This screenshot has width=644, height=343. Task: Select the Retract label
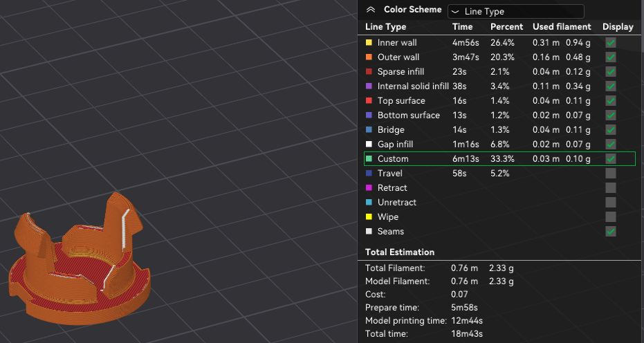pos(392,187)
